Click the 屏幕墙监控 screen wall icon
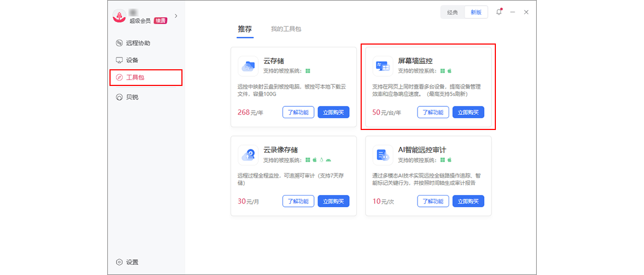This screenshot has width=644, height=275. point(383,66)
